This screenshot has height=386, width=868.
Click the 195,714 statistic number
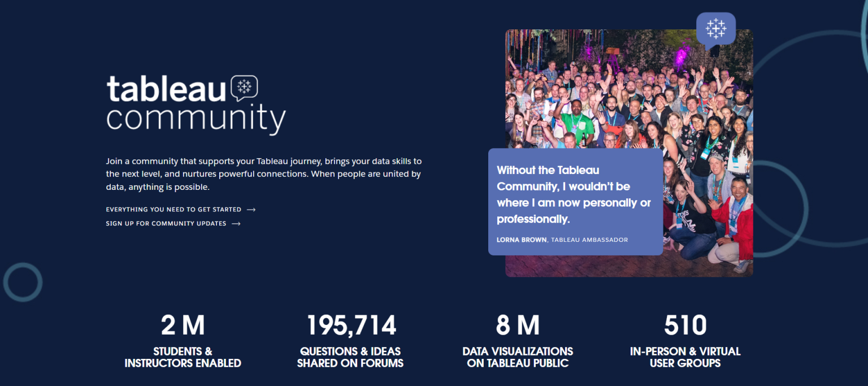point(351,326)
